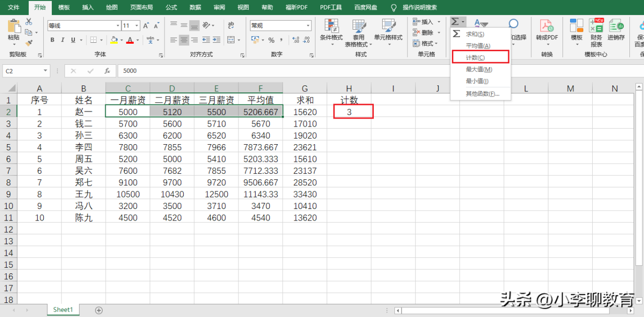Toggle italic formatting

(63, 40)
